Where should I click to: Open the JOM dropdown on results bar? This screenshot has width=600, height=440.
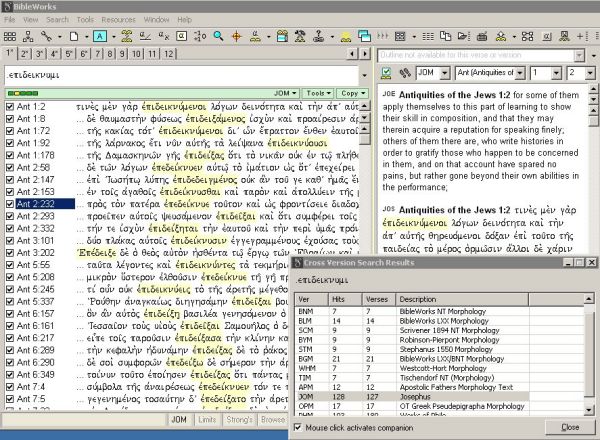(285, 93)
